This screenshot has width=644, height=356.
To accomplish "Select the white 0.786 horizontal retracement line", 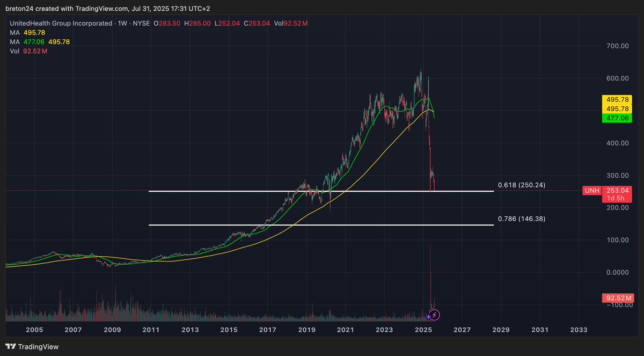I will tap(321, 225).
